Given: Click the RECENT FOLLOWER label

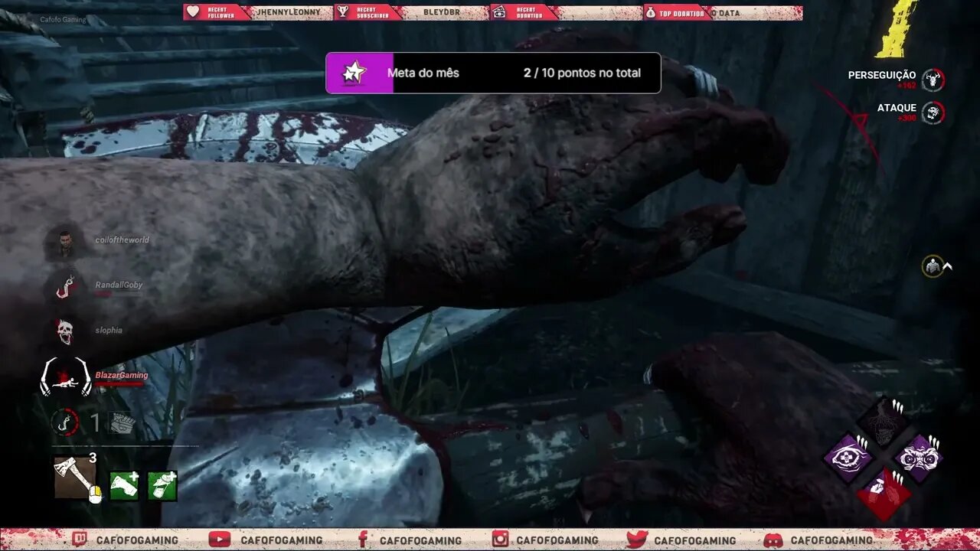Looking at the screenshot, I should pos(222,12).
